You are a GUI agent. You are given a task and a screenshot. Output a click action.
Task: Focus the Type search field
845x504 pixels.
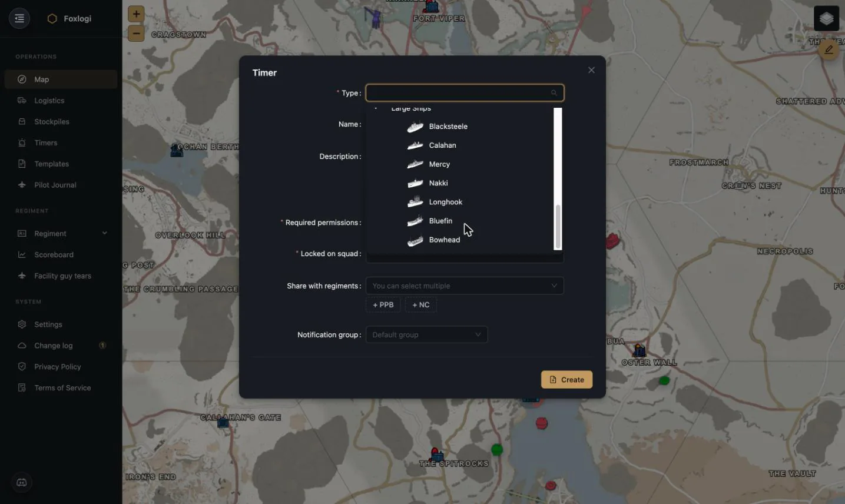click(465, 92)
